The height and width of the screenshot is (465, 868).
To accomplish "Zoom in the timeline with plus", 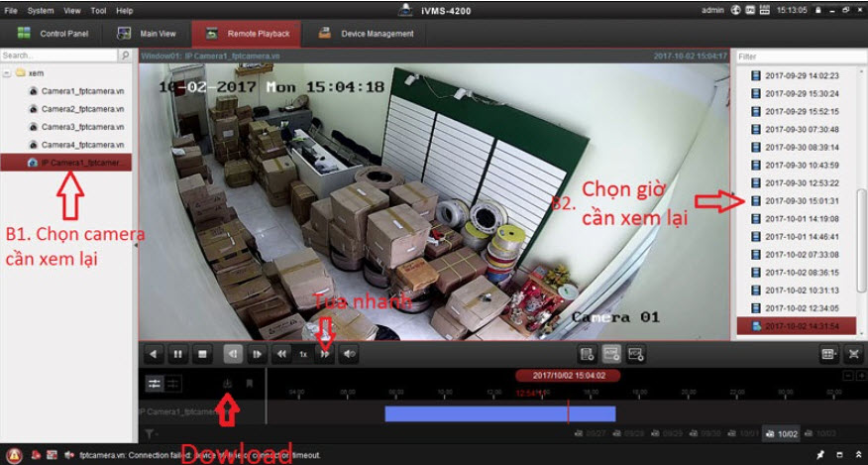I will 861,376.
